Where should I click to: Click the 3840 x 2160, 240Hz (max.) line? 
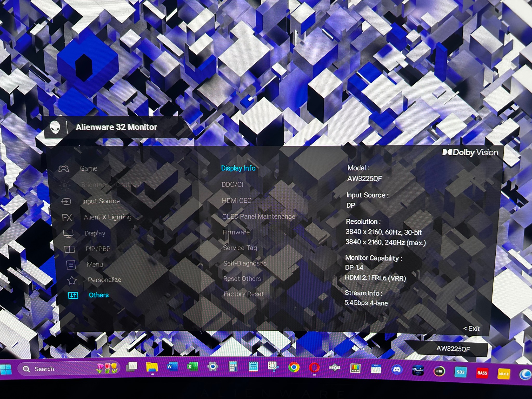pos(385,242)
